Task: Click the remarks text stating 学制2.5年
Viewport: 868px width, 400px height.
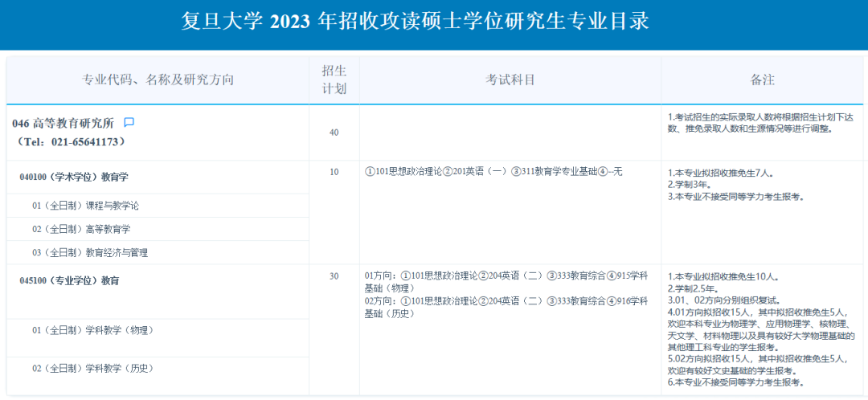Action: coord(692,288)
